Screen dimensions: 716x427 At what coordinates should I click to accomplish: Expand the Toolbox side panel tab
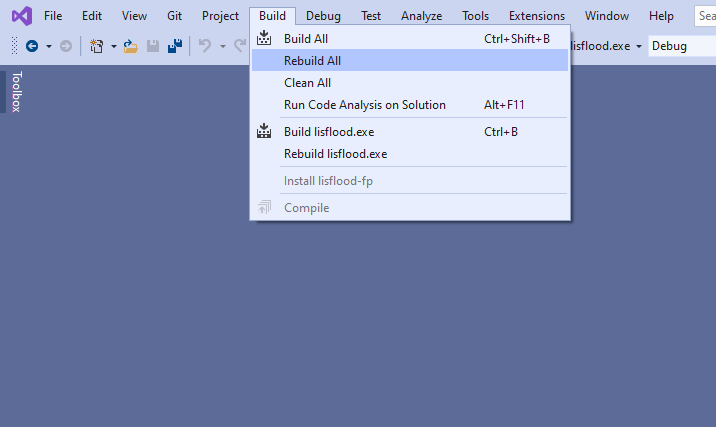[16, 91]
